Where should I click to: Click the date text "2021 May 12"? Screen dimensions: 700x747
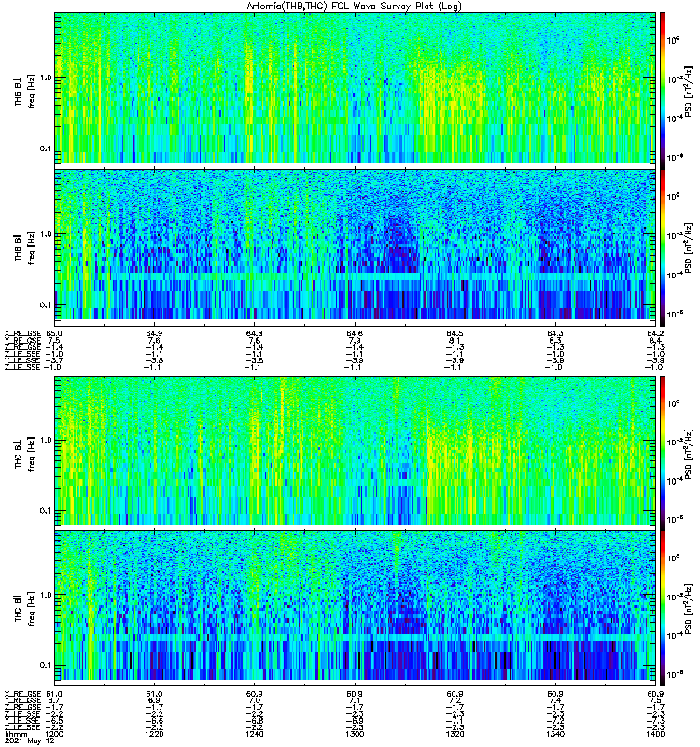(30, 740)
